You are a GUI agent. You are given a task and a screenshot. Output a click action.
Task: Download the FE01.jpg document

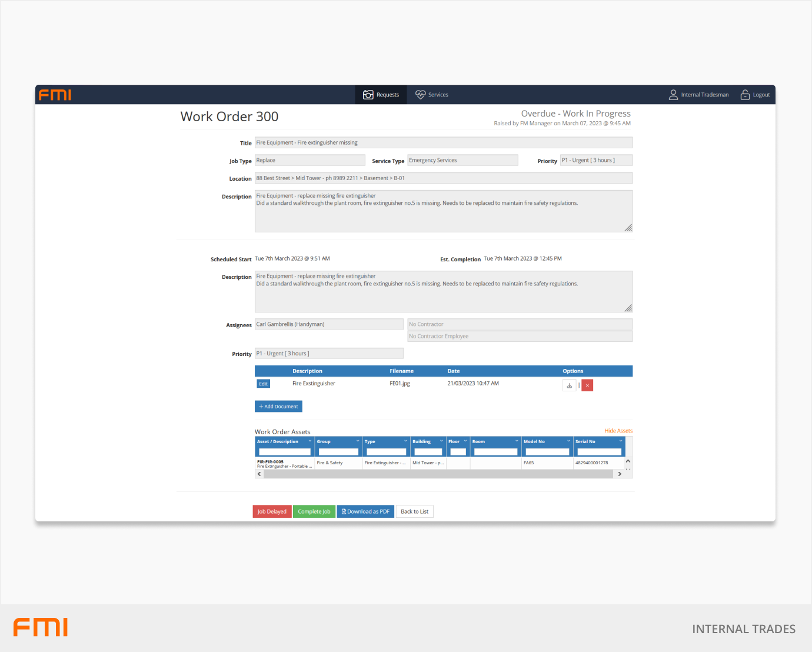point(569,385)
